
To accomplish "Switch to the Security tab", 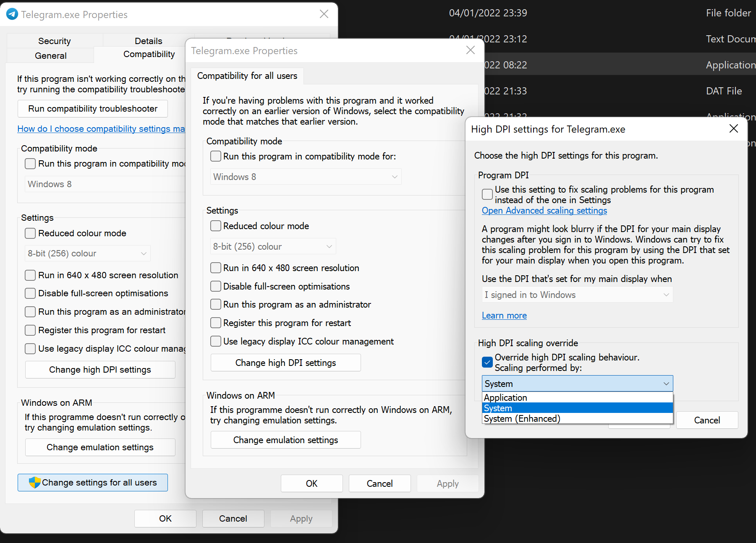I will tap(55, 41).
